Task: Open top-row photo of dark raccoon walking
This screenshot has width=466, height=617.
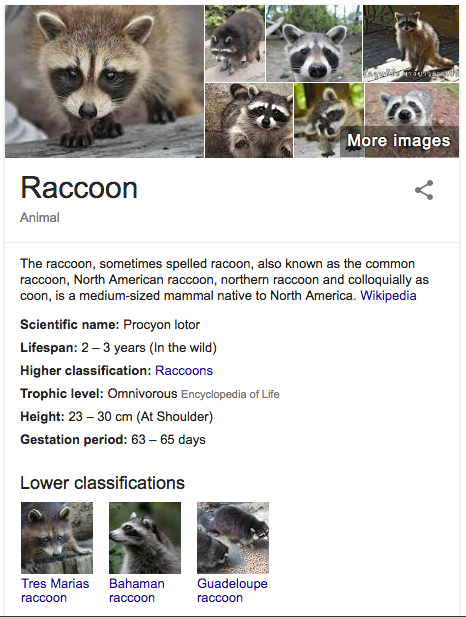Action: tap(235, 43)
